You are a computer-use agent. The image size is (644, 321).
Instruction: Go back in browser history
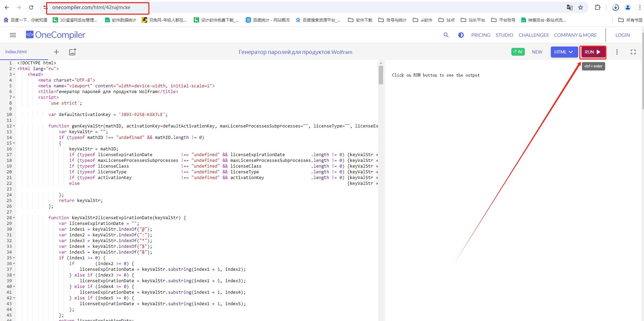pyautogui.click(x=7, y=7)
